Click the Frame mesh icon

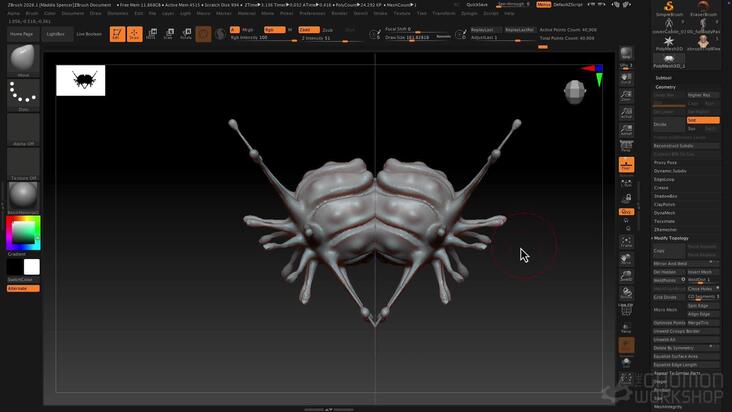626,242
